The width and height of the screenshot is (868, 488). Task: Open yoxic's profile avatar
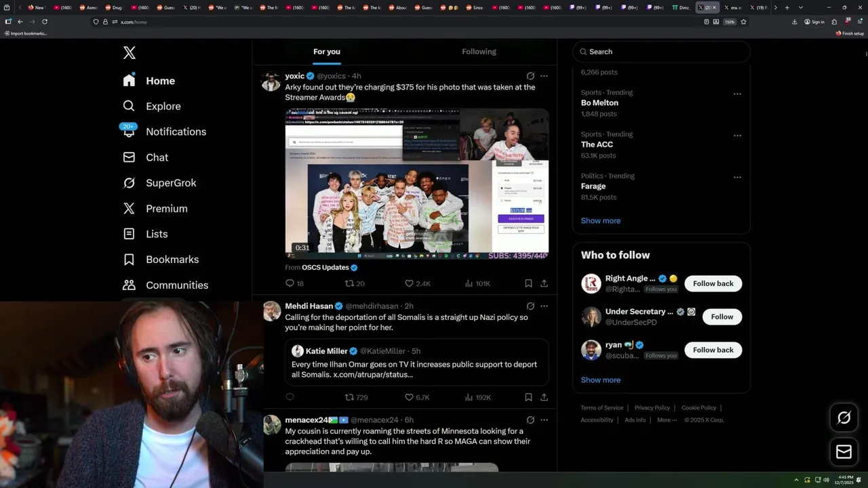click(x=271, y=81)
